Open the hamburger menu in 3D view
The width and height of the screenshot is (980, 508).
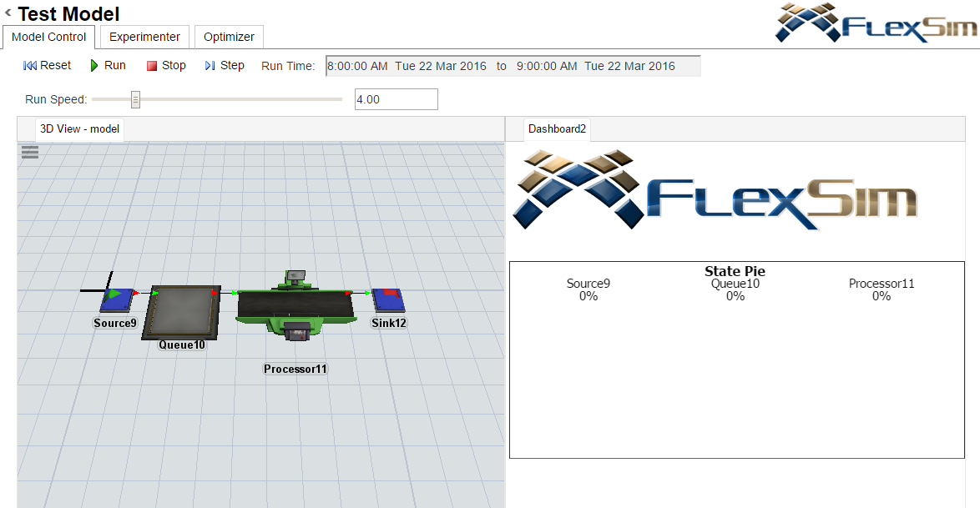[30, 151]
